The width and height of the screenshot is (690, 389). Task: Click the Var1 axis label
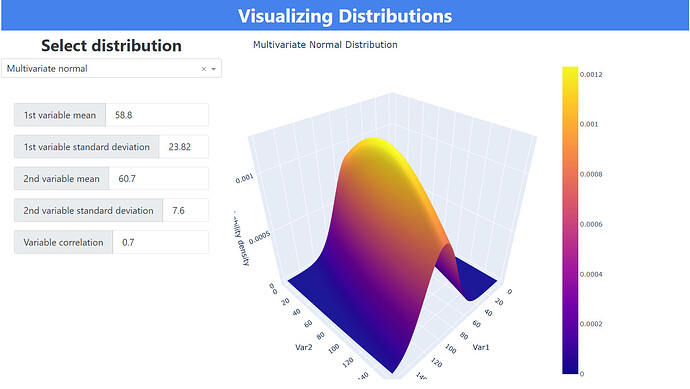tap(481, 347)
